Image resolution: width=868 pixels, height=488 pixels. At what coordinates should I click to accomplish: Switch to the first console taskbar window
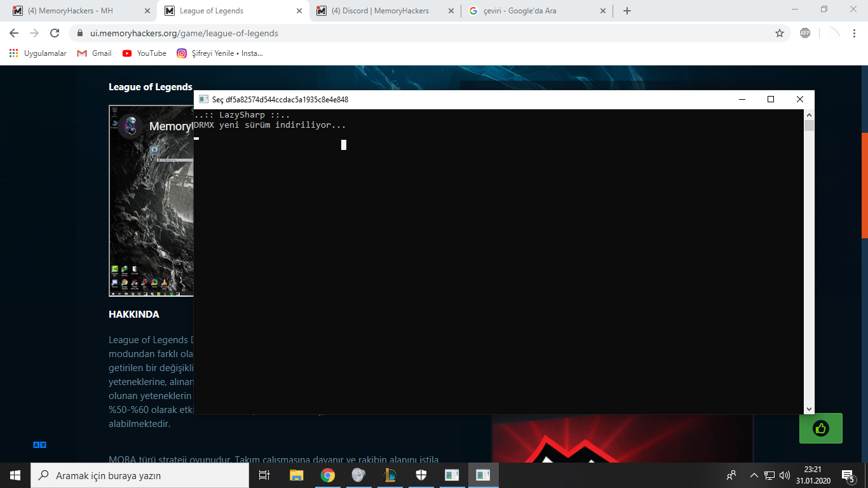[452, 475]
